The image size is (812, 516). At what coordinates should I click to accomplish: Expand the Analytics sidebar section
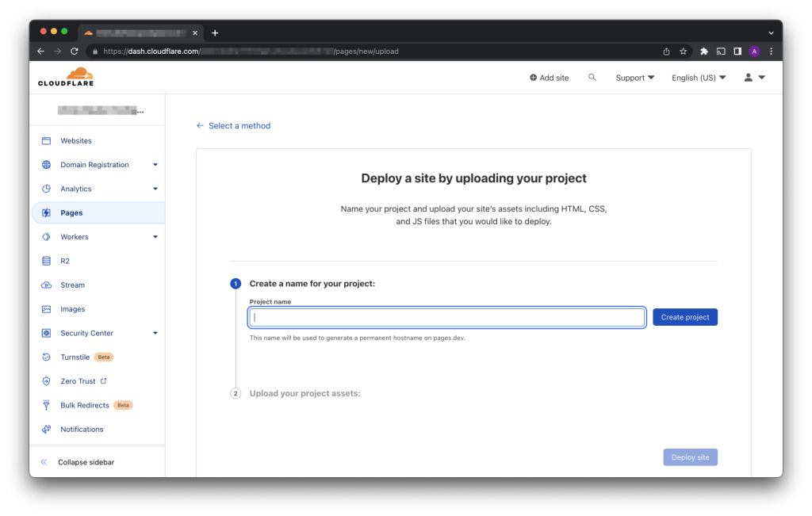pos(155,189)
